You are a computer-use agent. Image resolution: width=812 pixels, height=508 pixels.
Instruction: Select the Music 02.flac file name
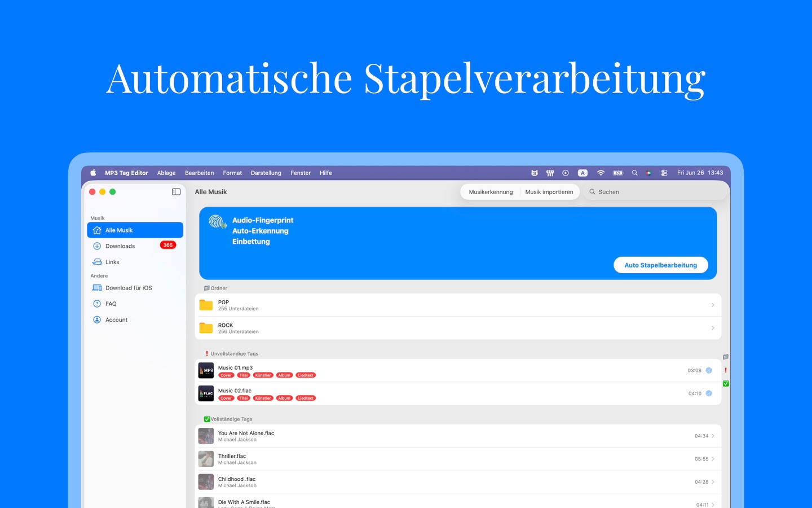[x=235, y=391]
